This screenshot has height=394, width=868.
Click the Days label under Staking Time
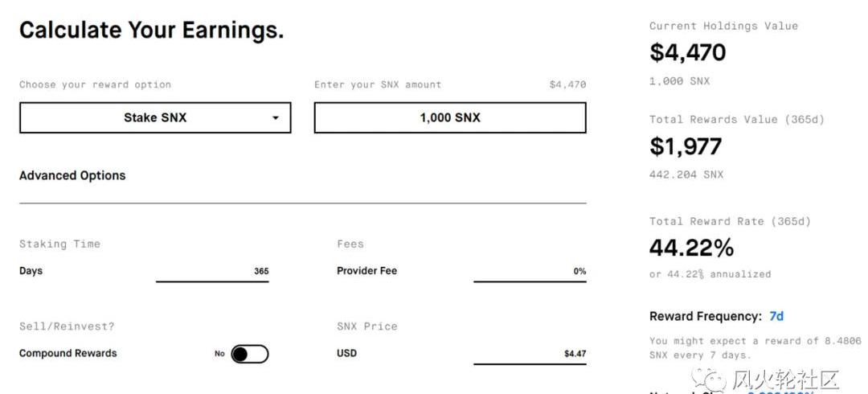click(x=31, y=271)
